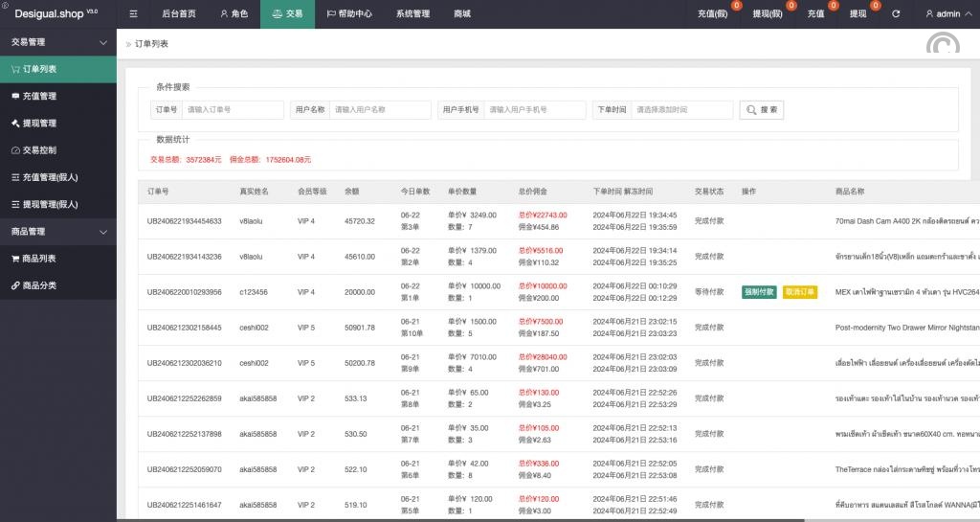This screenshot has height=522, width=980.
Task: Select 充值管理(假人) in the sidebar
Action: [x=50, y=177]
